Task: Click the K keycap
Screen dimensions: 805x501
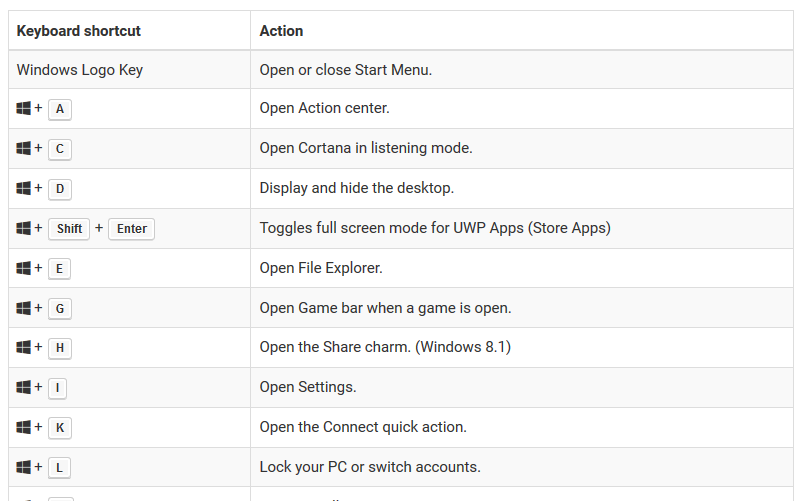Action: pos(60,428)
